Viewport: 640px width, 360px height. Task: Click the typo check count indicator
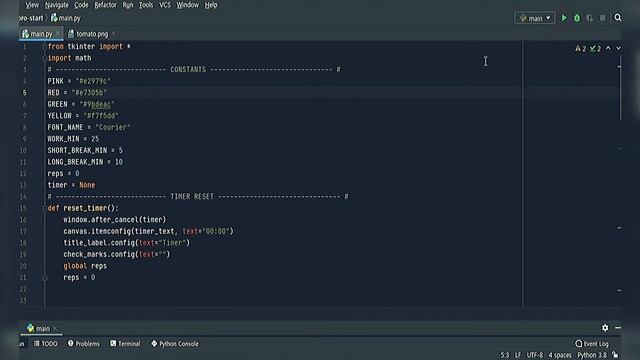[x=595, y=49]
